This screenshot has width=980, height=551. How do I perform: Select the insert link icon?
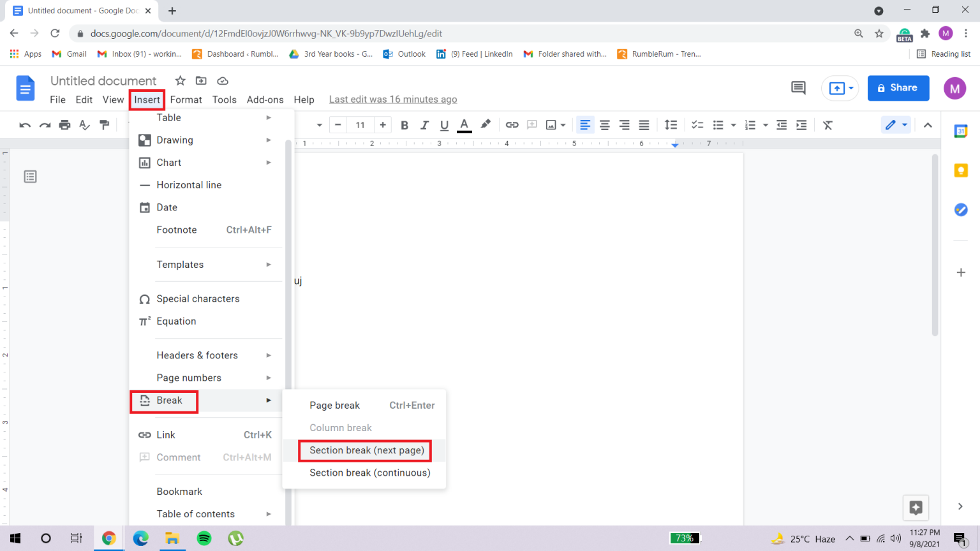(x=512, y=124)
